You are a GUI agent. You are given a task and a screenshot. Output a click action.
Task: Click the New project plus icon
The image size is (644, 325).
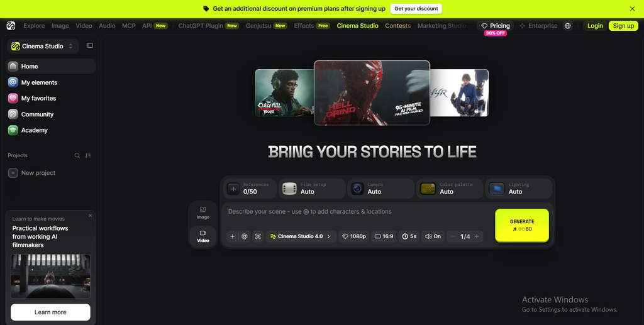[x=13, y=173]
